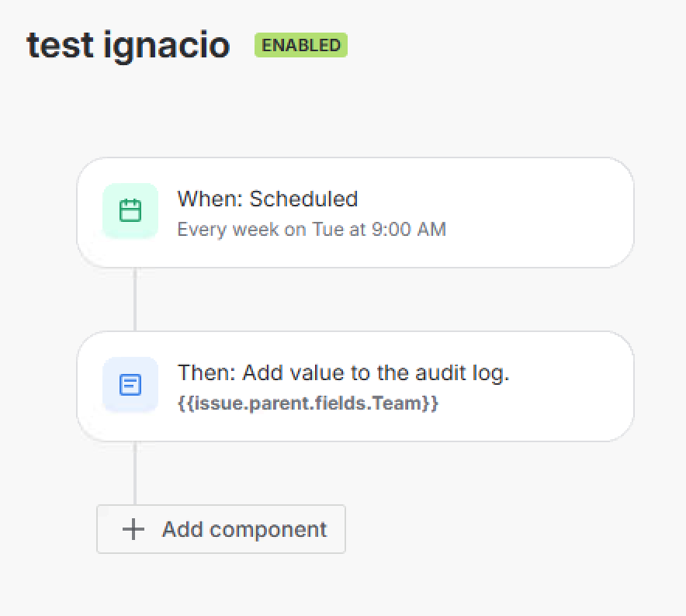Screen dimensions: 686x616
Task: Click the blue audit log action icon
Action: coord(130,385)
